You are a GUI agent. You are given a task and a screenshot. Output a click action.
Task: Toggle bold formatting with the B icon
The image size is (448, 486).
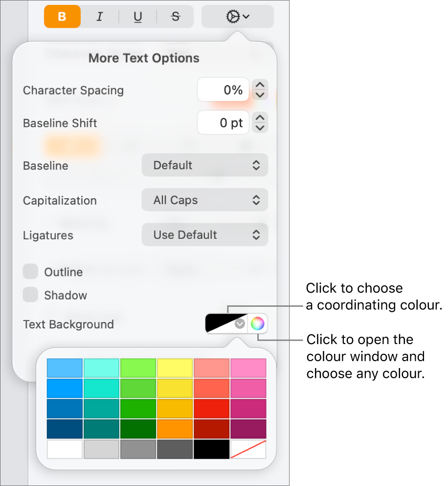coord(62,16)
